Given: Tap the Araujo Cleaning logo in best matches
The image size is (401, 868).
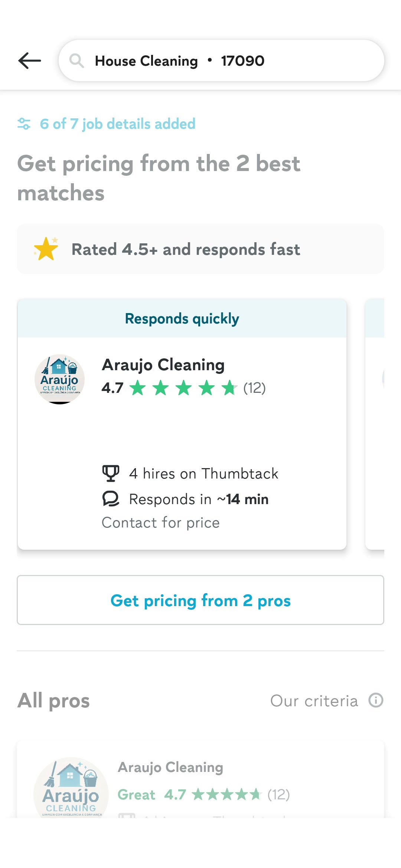Looking at the screenshot, I should coord(60,379).
